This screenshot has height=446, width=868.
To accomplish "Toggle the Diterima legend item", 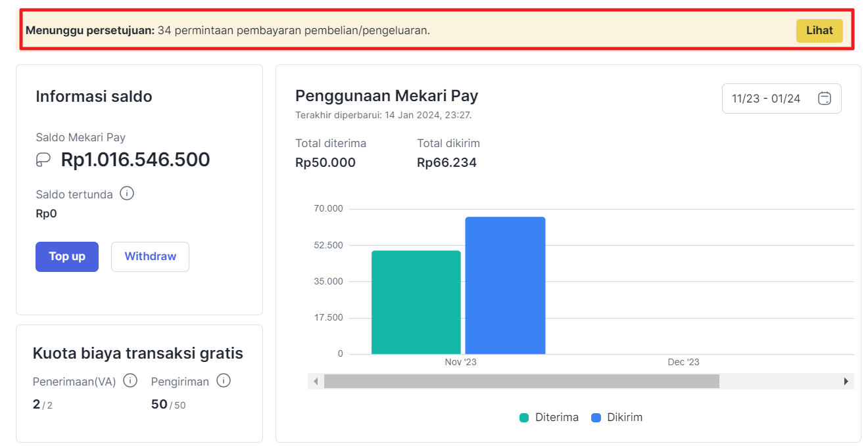I will click(x=549, y=418).
